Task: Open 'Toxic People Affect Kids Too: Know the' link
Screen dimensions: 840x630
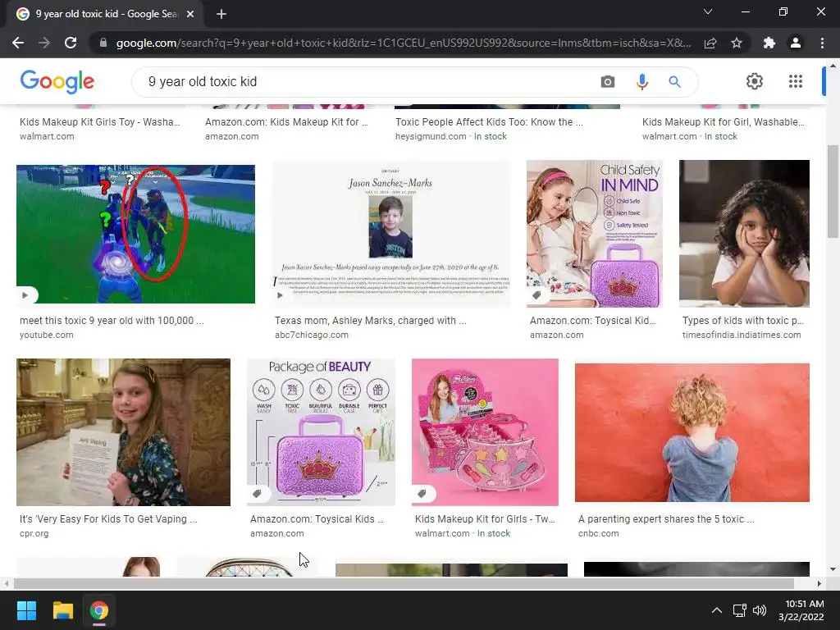Action: pyautogui.click(x=489, y=122)
